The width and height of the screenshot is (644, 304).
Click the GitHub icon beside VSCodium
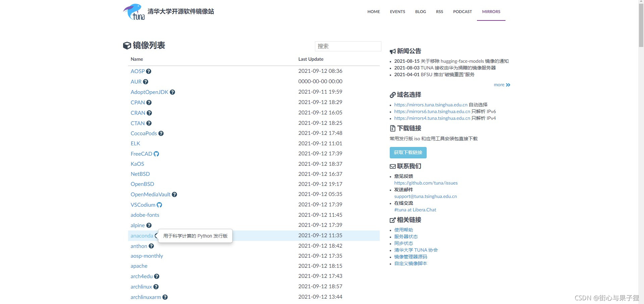[159, 205]
